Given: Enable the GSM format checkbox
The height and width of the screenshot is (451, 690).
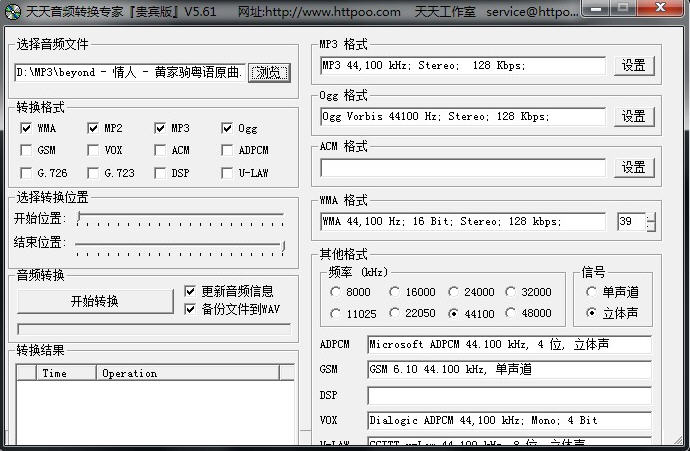Looking at the screenshot, I should click(26, 150).
